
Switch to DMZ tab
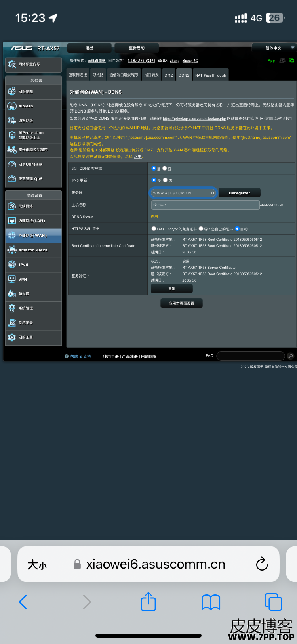169,75
